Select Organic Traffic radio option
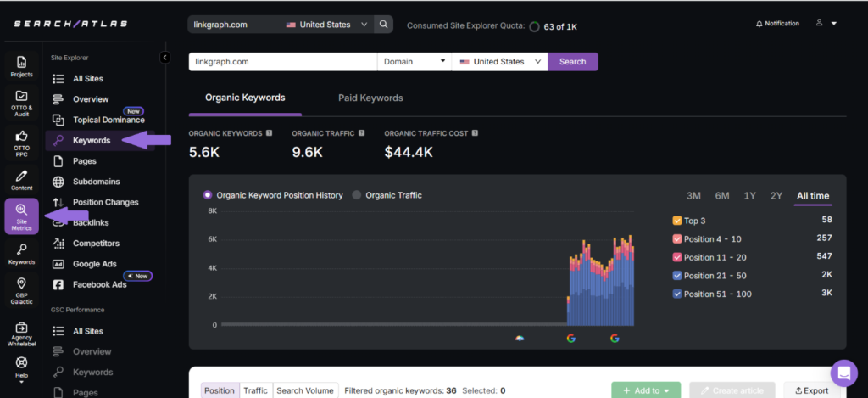Screen dimensions: 868x398 pyautogui.click(x=357, y=195)
